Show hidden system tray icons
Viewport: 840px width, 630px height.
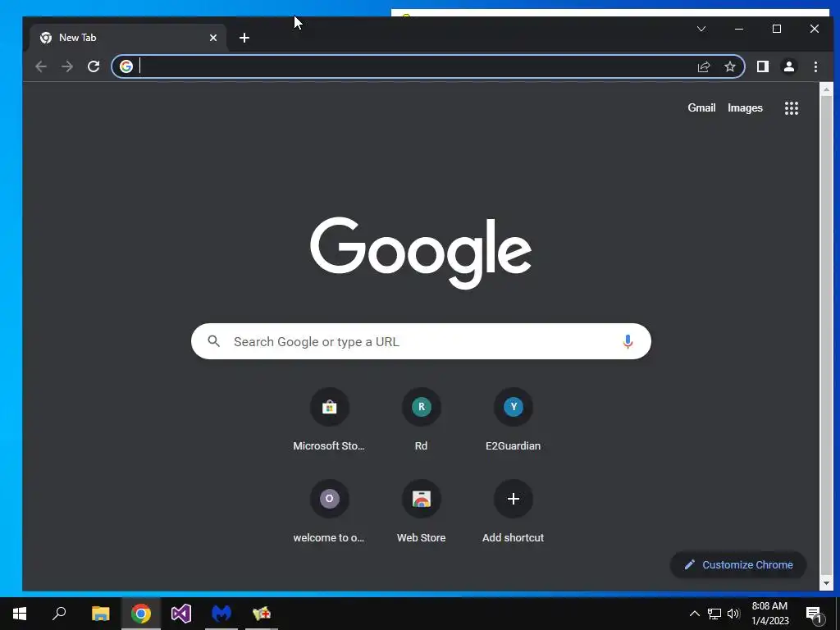(694, 614)
